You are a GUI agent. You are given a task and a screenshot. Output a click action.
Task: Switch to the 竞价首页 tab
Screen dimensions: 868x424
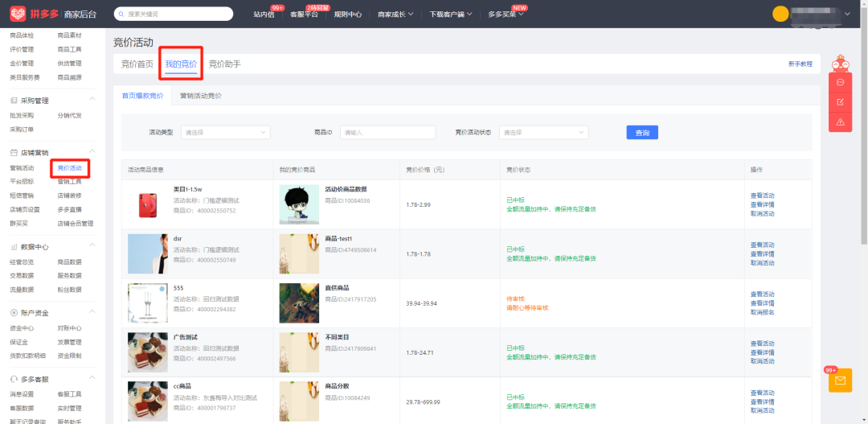click(137, 64)
